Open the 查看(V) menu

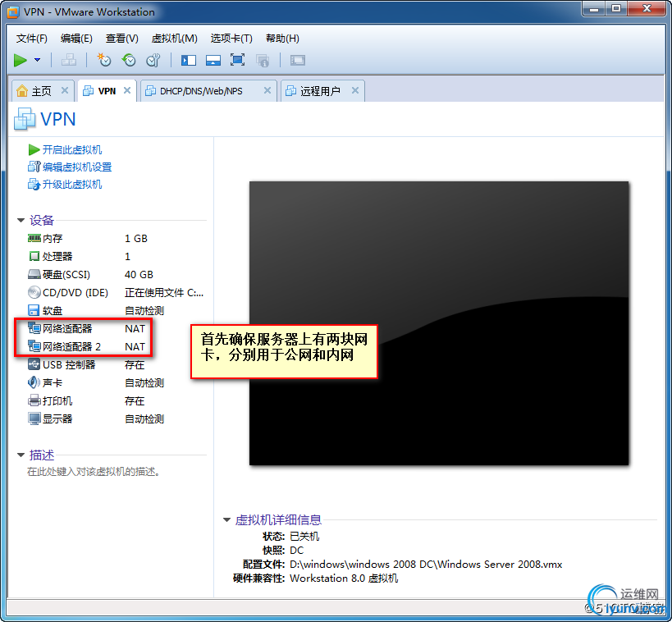click(122, 39)
